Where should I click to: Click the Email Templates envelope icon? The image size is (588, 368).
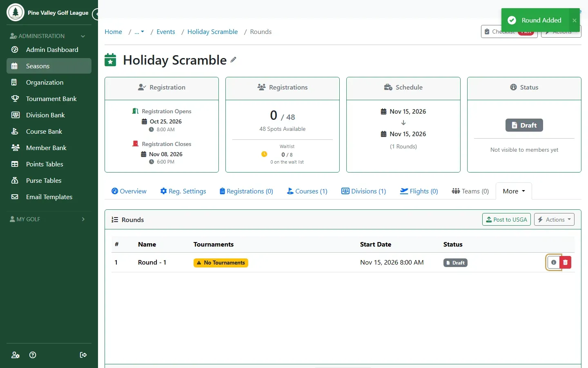[x=15, y=197]
